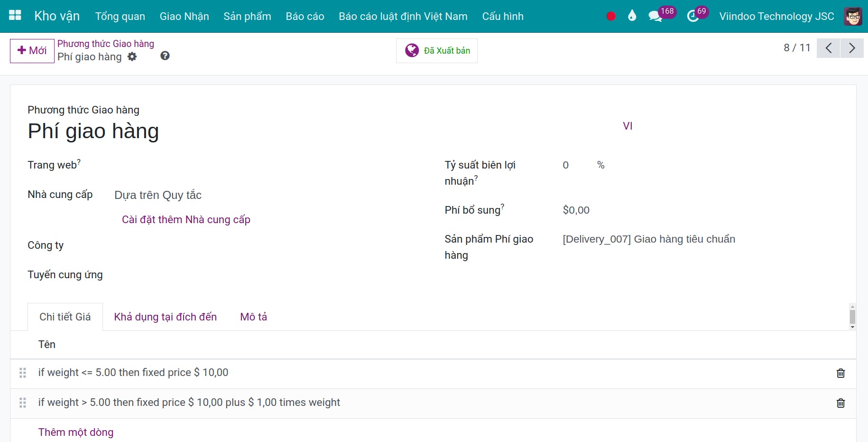Delete the weight > 5.00 price rule
868x442 pixels.
point(840,403)
